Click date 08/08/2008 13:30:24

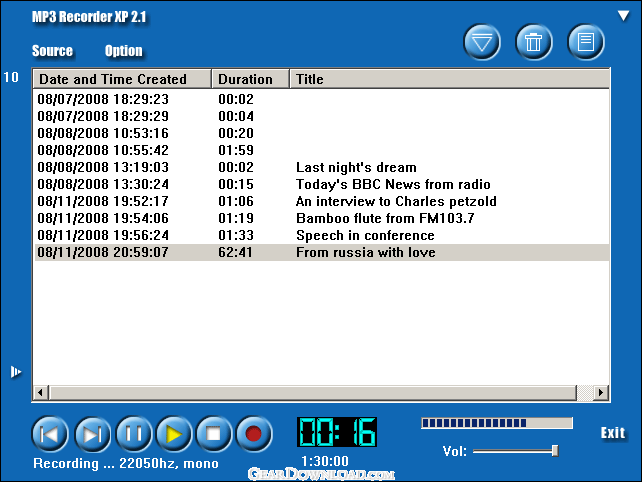103,184
